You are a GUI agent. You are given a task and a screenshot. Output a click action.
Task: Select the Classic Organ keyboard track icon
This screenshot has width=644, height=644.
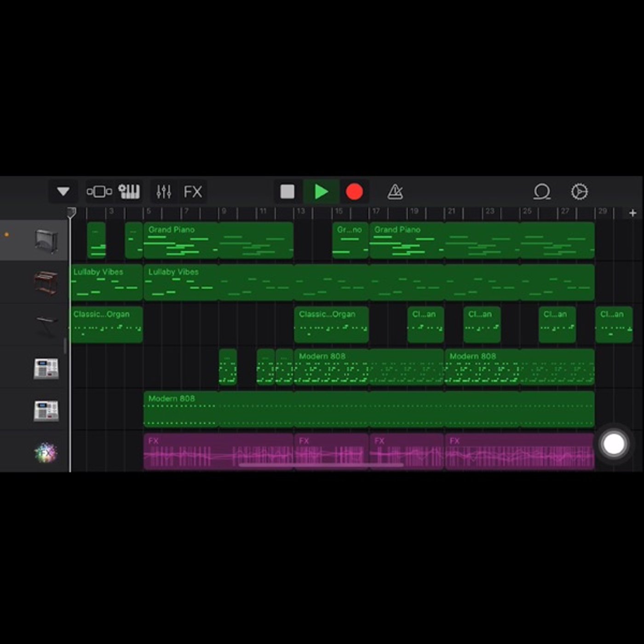coord(46,325)
